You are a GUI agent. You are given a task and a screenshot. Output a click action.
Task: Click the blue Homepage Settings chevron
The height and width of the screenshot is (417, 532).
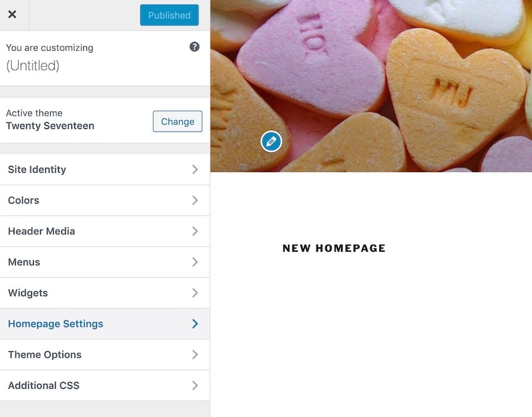coord(195,324)
